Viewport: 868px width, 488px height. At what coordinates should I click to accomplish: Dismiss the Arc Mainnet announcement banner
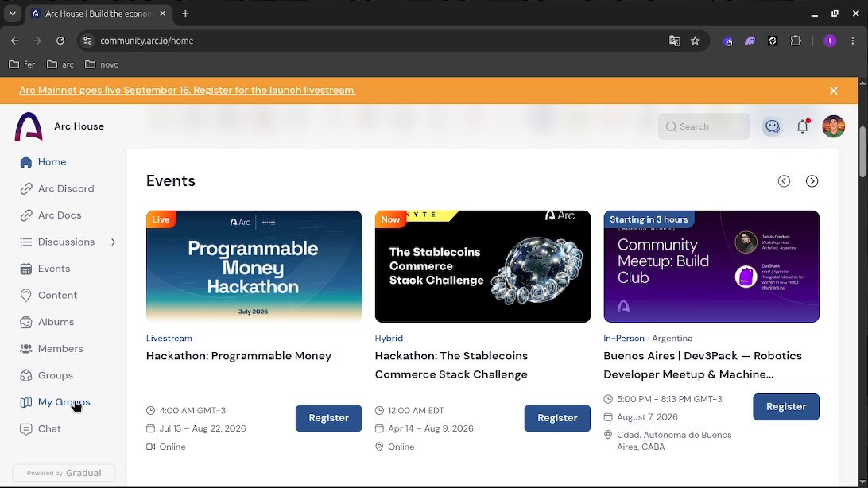click(x=834, y=91)
